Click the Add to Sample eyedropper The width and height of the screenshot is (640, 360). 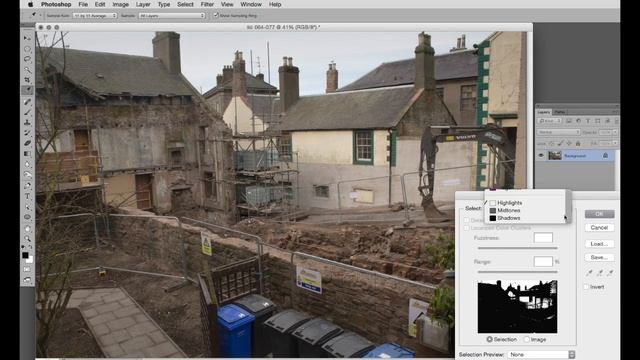pos(600,273)
